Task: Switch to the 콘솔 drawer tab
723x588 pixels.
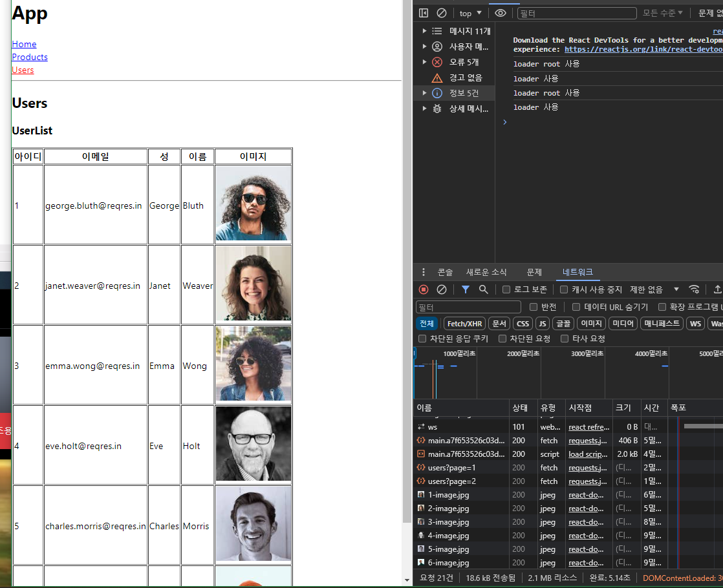Action: click(x=445, y=272)
